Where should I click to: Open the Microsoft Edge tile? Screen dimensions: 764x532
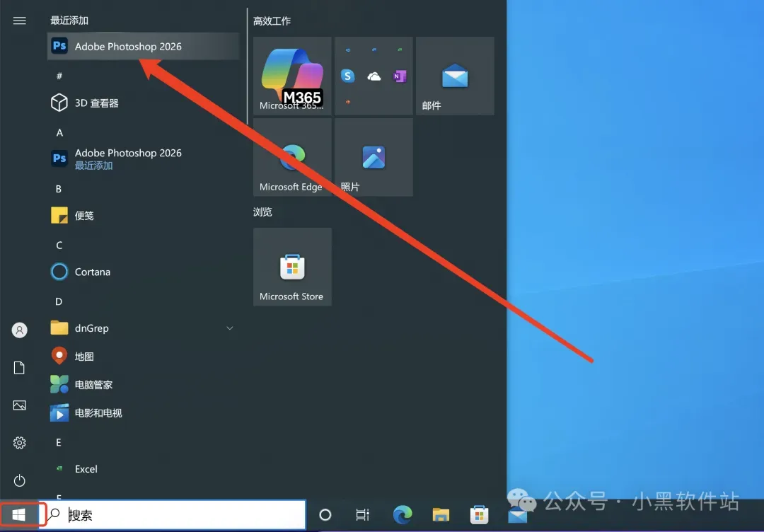292,157
